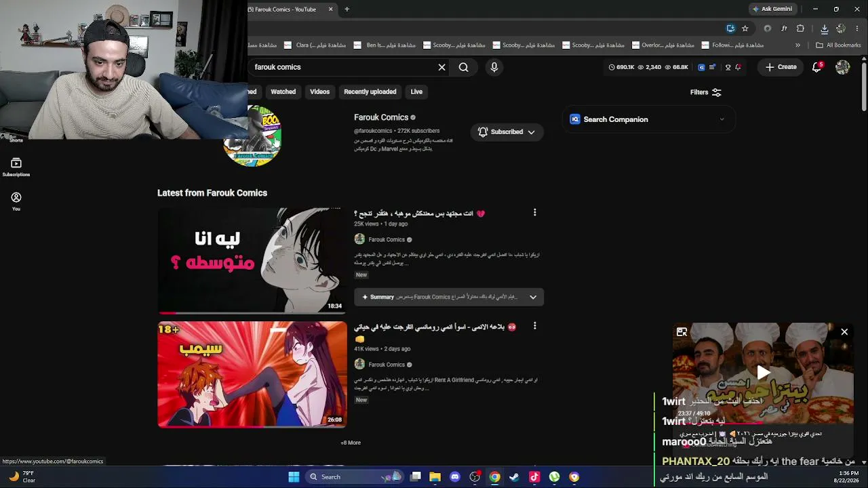Image resolution: width=868 pixels, height=488 pixels.
Task: Select the Videos filter chip
Action: pyautogui.click(x=319, y=91)
